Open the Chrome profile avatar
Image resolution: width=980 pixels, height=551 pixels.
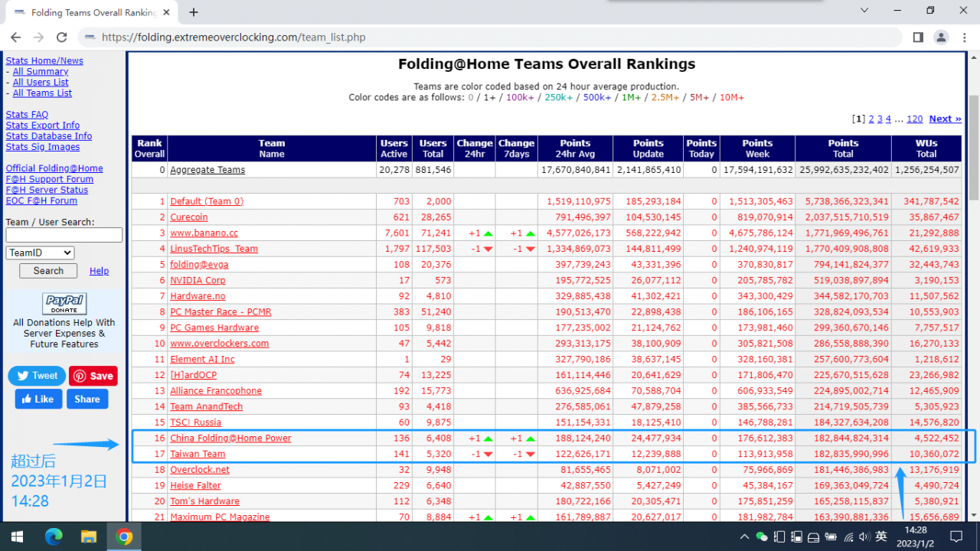point(941,37)
